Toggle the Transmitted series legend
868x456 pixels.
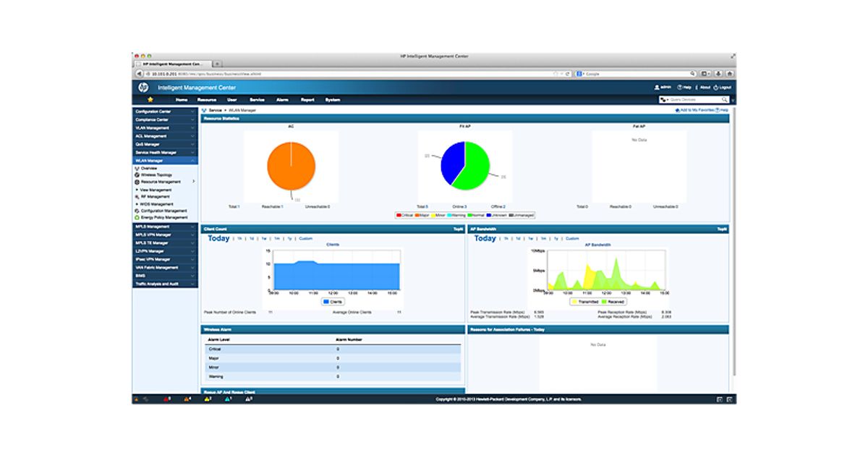(x=587, y=301)
